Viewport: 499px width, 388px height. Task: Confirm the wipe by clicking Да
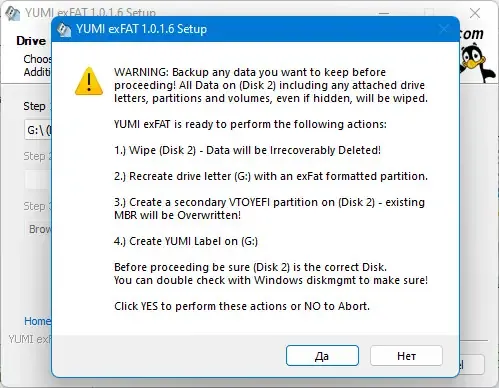click(322, 356)
